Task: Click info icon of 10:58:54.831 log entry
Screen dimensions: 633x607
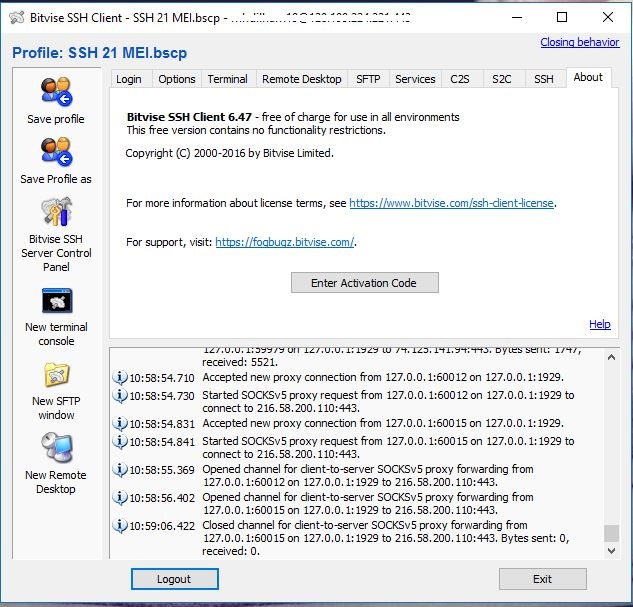Action: pyautogui.click(x=120, y=424)
